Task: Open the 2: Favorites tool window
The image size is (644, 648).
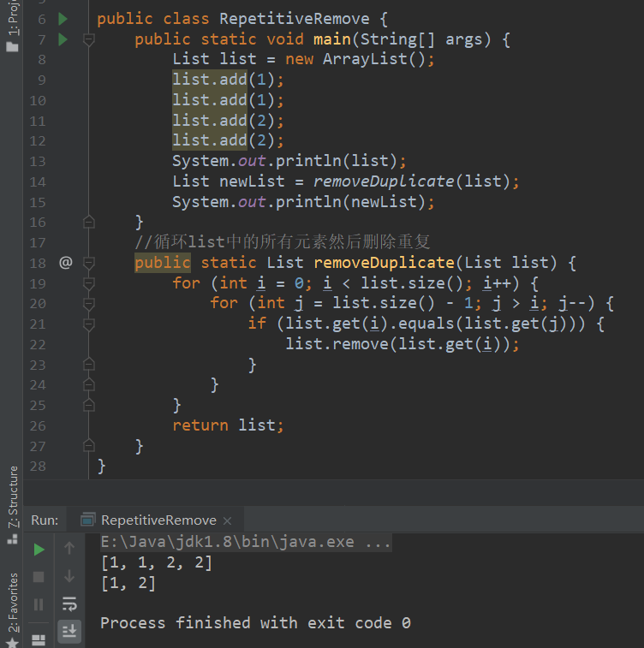Action: pos(13,610)
